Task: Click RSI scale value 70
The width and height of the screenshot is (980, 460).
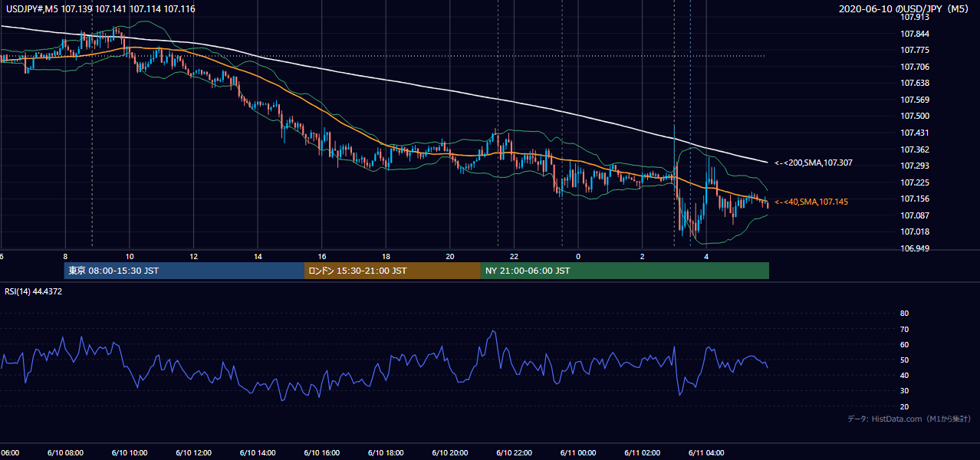Action: tap(904, 329)
